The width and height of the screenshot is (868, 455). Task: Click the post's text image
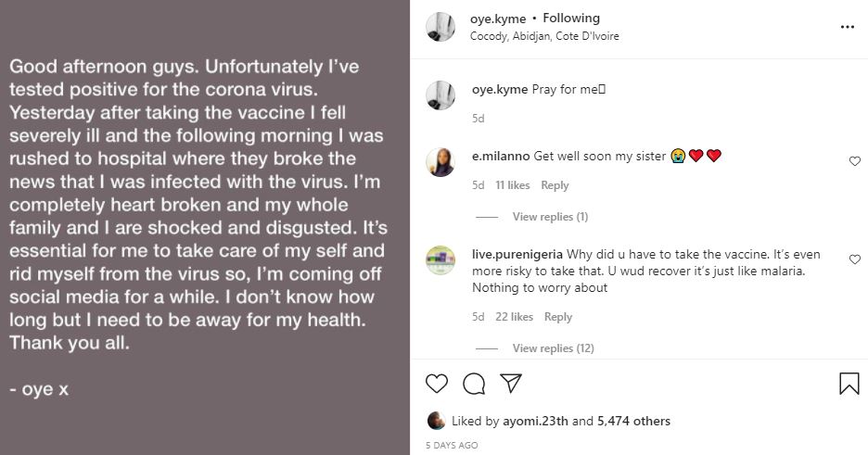(204, 227)
